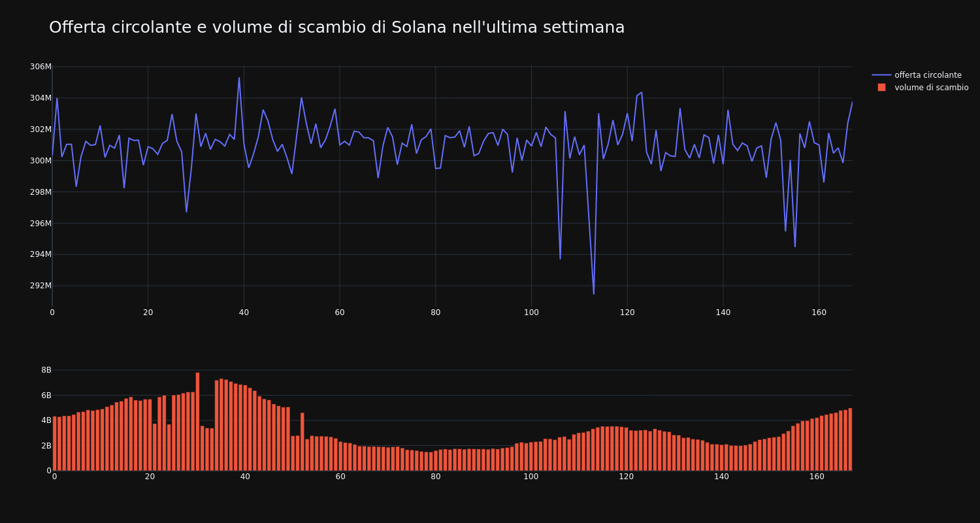Click the deepest dip of the supply line
The width and height of the screenshot is (980, 523).
(593, 294)
